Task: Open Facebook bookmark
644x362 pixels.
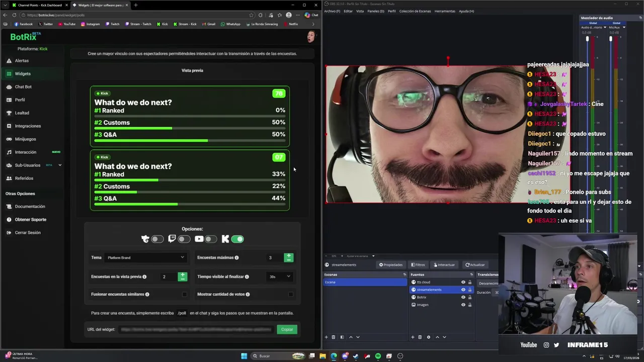Action: click(x=24, y=24)
